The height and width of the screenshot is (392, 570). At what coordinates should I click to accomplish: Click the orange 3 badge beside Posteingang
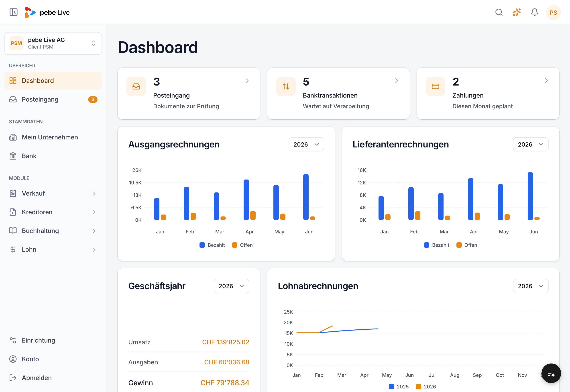tap(93, 99)
